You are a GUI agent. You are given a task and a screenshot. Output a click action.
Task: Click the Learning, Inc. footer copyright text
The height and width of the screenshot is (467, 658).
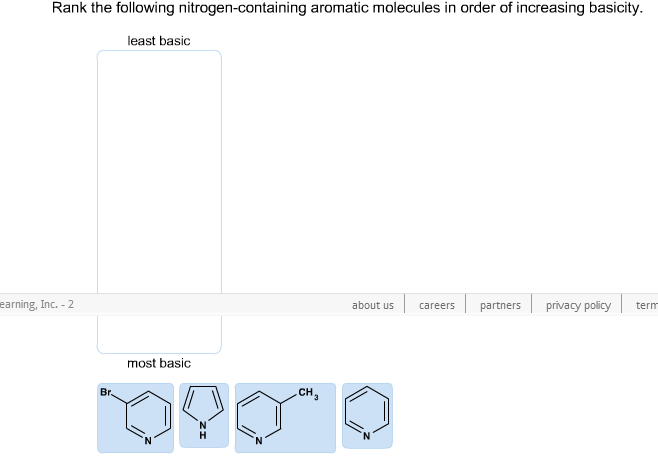click(x=37, y=304)
